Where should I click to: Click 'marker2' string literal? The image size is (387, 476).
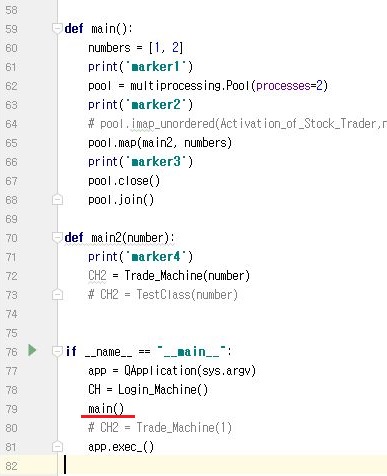pos(156,105)
